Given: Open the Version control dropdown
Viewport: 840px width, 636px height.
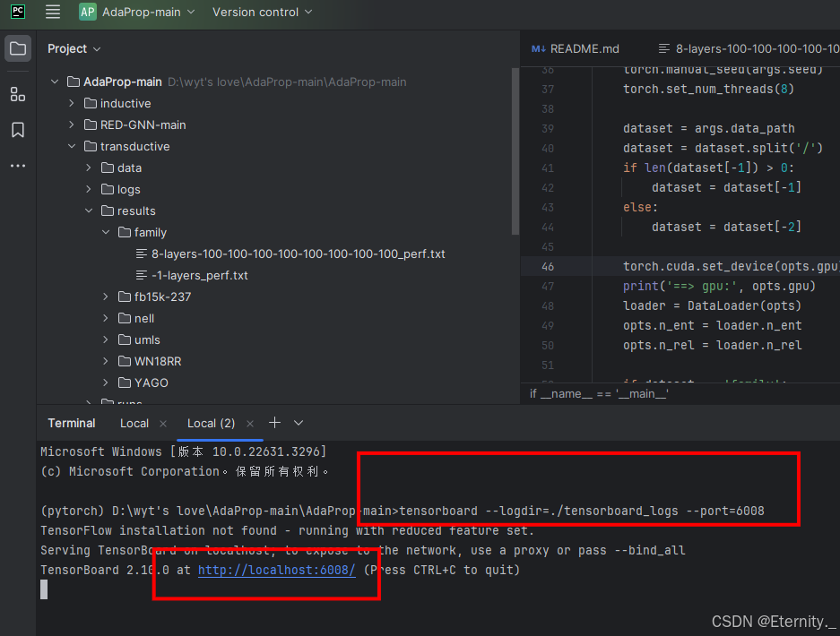Looking at the screenshot, I should (262, 12).
